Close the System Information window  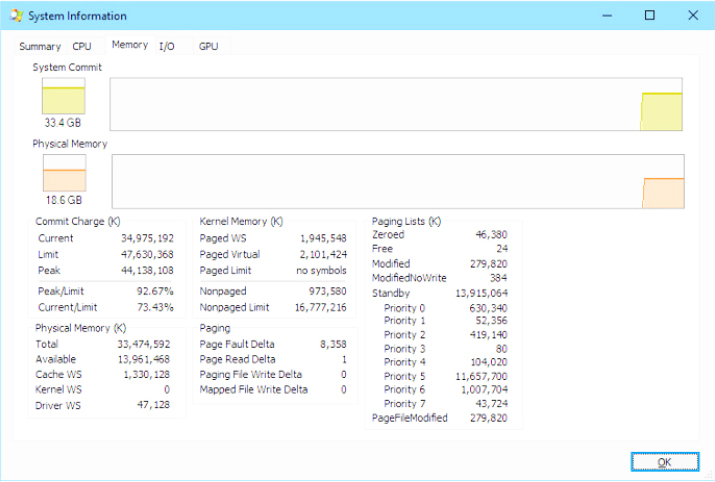693,15
